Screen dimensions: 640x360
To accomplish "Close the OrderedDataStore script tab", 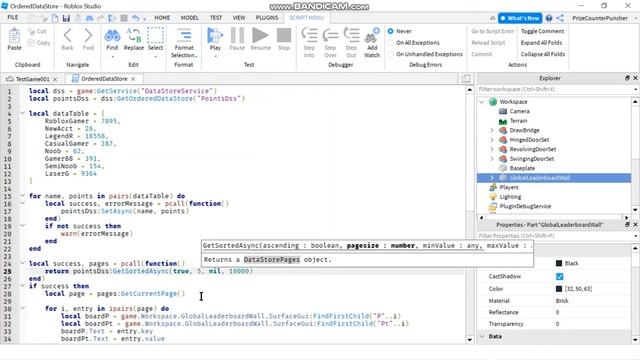I will coord(133,79).
